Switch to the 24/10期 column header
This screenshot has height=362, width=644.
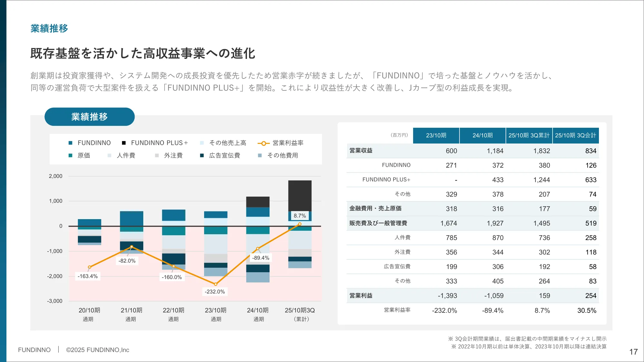pyautogui.click(x=483, y=135)
